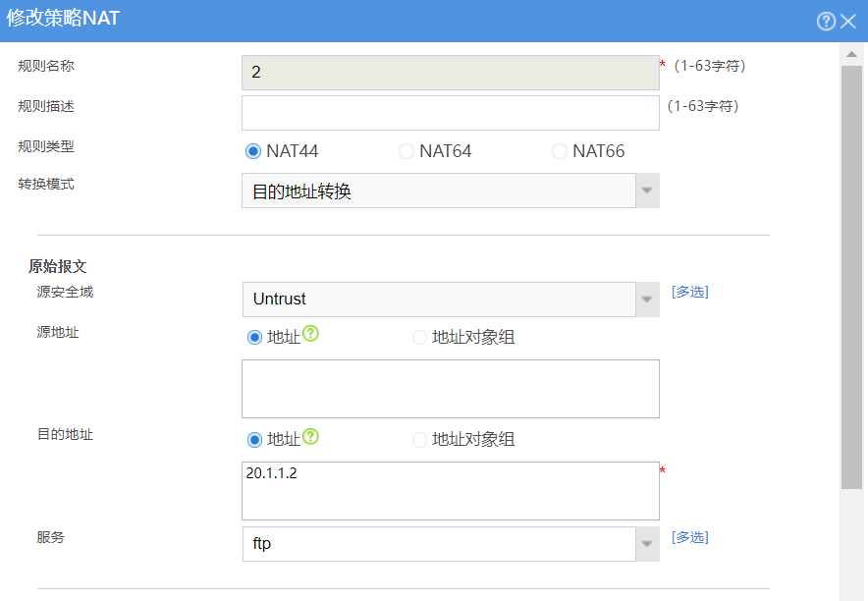868x601 pixels.
Task: Open the help icon in title bar
Action: (826, 21)
